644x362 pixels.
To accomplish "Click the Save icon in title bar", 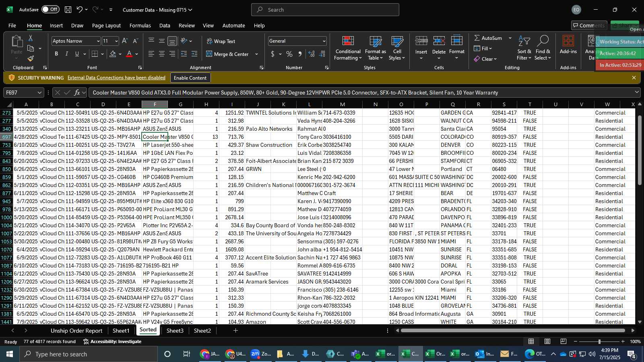I will [68, 10].
